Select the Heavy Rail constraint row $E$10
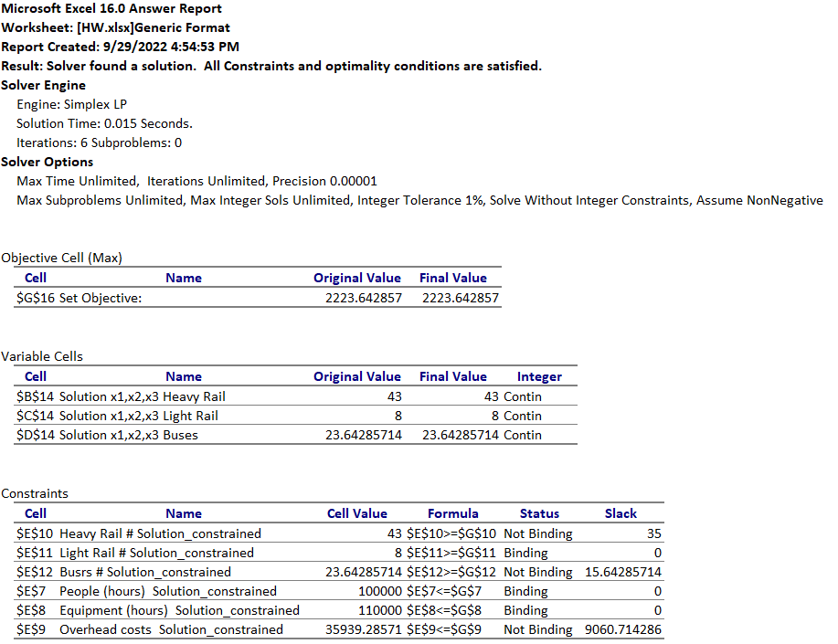This screenshot has height=644, width=838. coord(34,533)
